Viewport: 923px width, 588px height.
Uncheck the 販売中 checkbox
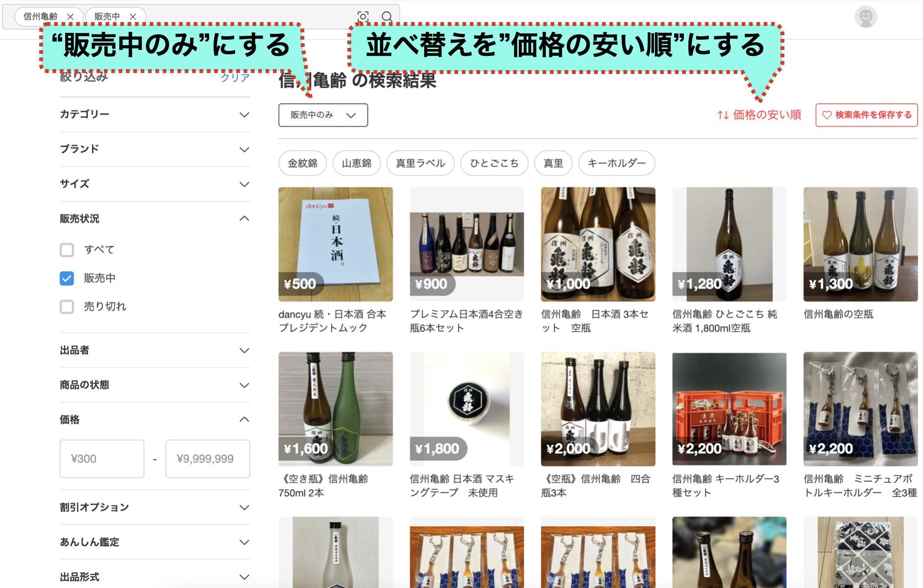(x=67, y=278)
